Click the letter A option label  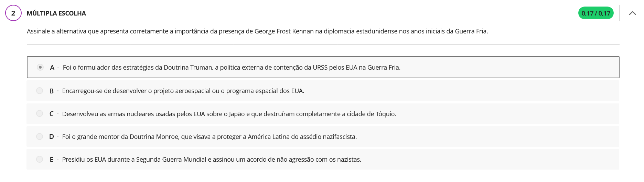52,68
